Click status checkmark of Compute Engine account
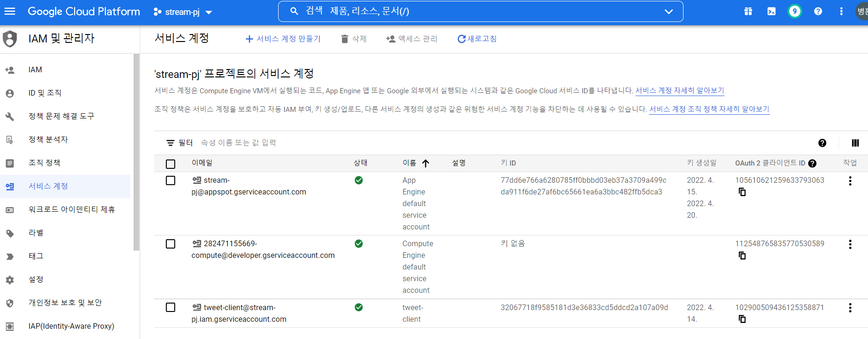The width and height of the screenshot is (868, 339). tap(359, 243)
